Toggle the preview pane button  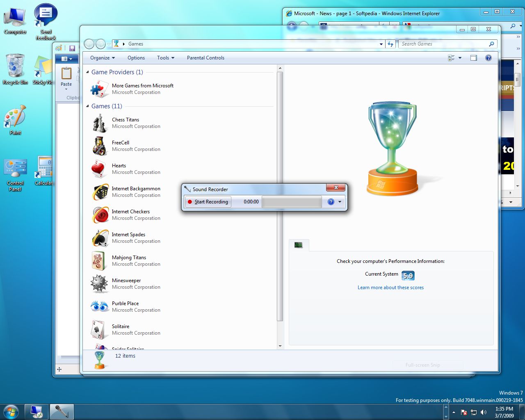tap(474, 58)
